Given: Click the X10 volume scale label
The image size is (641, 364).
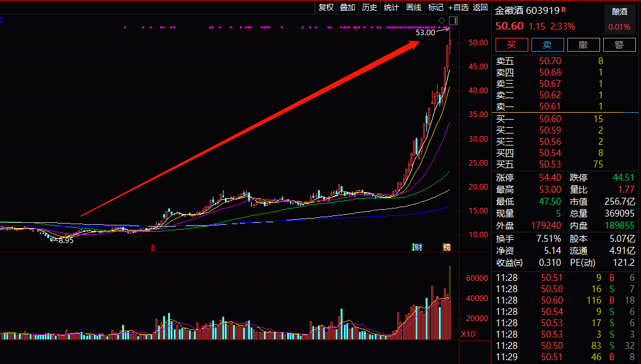Looking at the screenshot, I should [468, 334].
